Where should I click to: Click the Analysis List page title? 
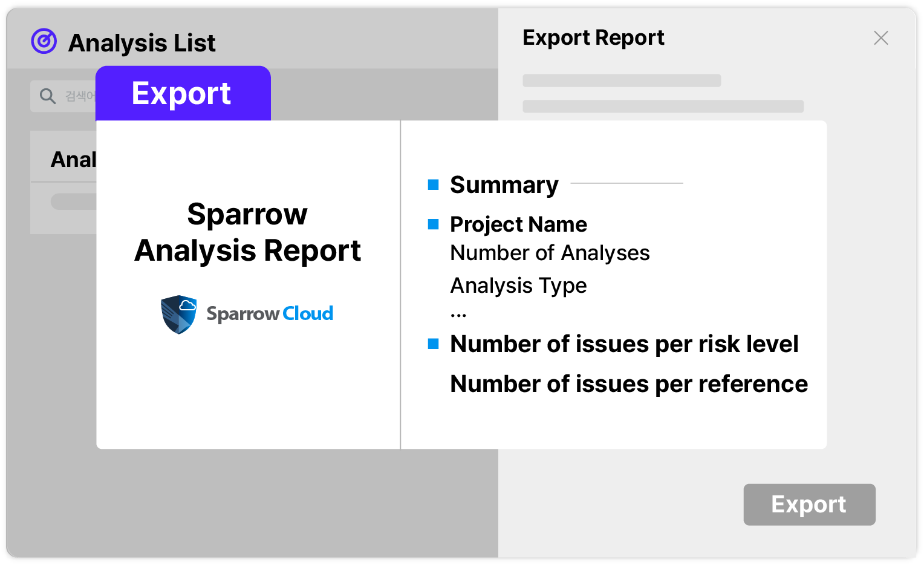pos(142,43)
